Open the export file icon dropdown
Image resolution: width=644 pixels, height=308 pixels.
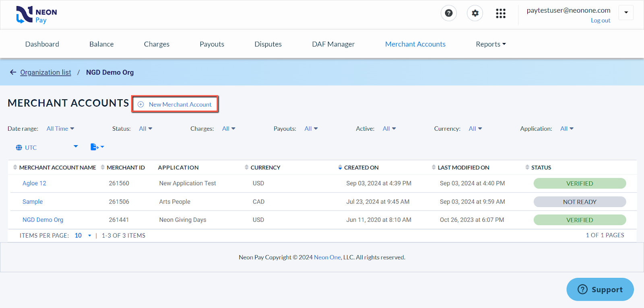click(x=97, y=147)
